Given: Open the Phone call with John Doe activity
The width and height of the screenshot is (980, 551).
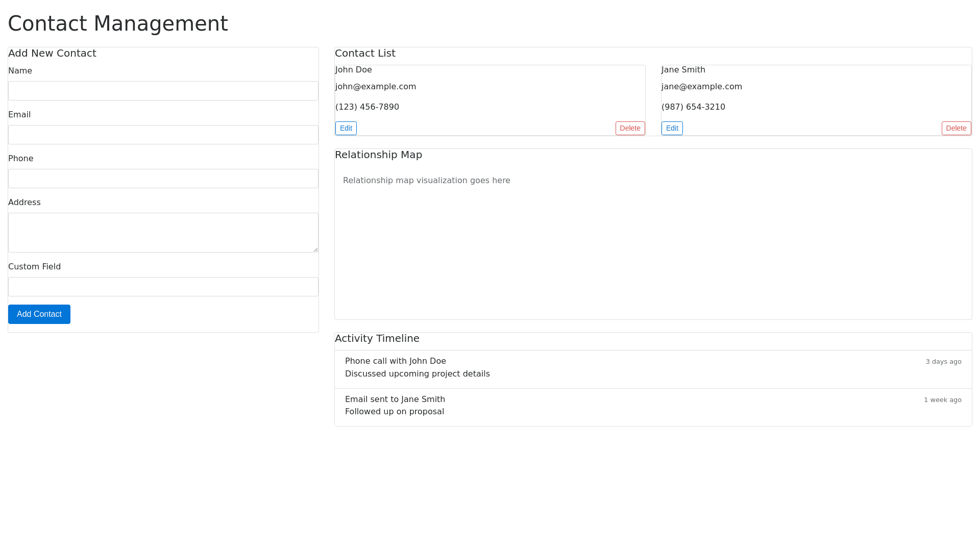Looking at the screenshot, I should click(x=396, y=361).
